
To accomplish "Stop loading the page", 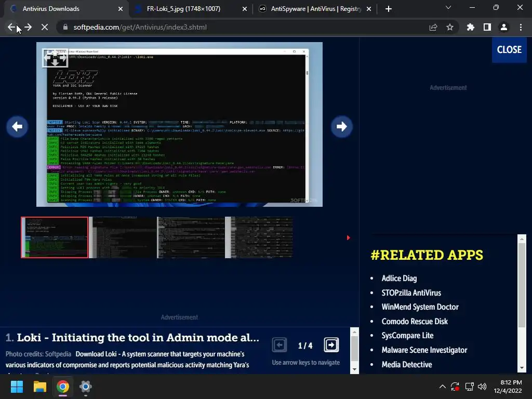I will (45, 27).
